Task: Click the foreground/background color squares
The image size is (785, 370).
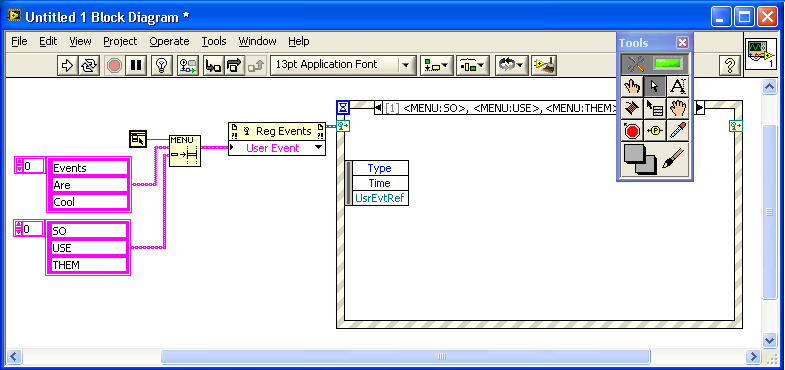Action: pyautogui.click(x=640, y=160)
